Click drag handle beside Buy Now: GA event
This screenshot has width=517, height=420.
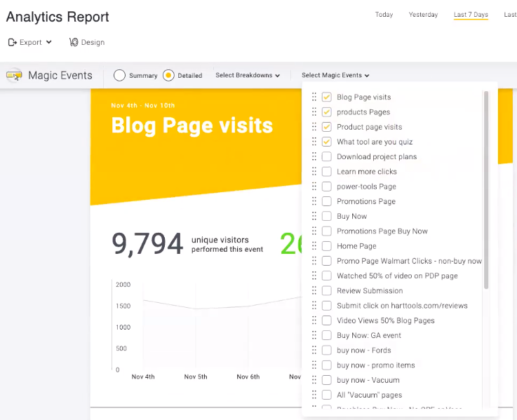(314, 335)
